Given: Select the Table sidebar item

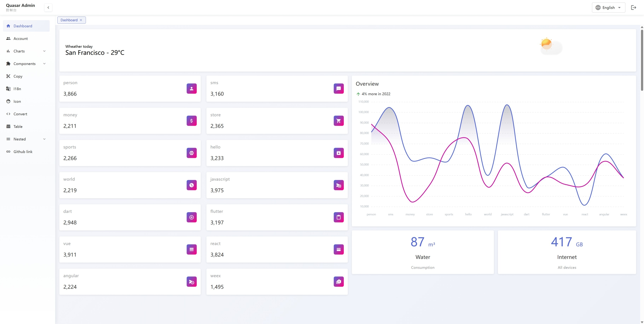Looking at the screenshot, I should point(18,126).
